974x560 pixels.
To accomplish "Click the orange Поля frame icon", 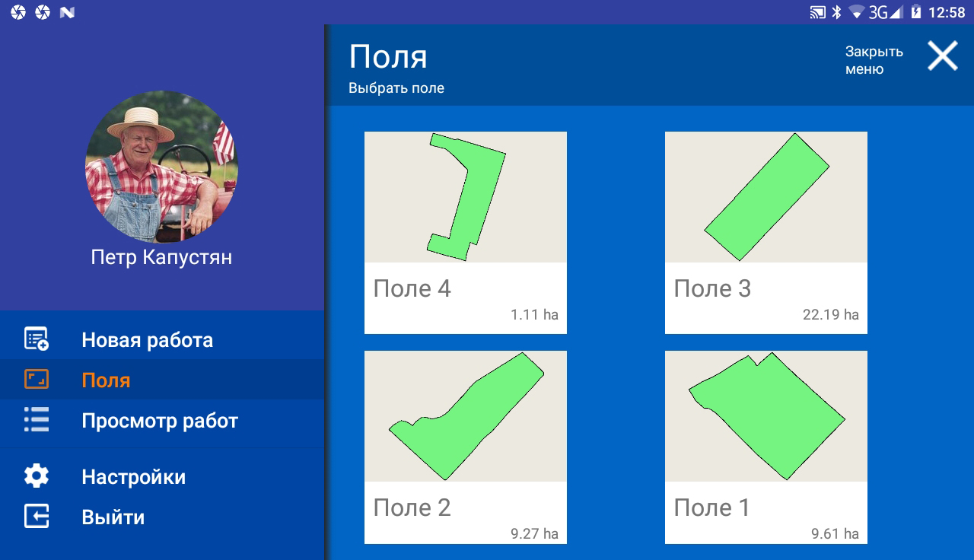I will coord(37,380).
